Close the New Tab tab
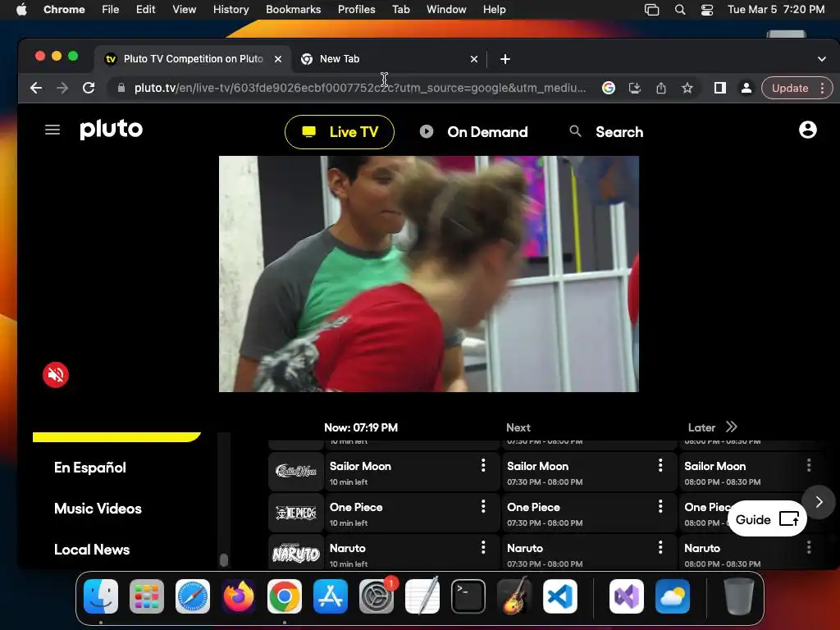 [x=473, y=59]
